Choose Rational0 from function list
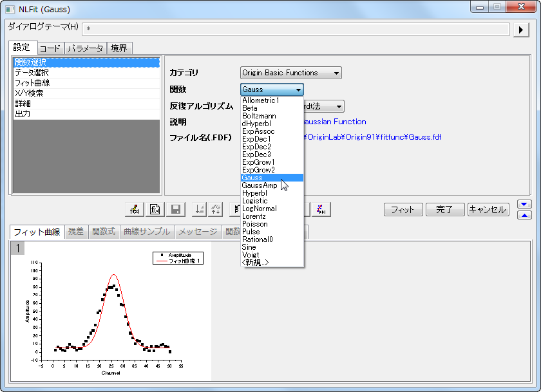 [x=272, y=239]
